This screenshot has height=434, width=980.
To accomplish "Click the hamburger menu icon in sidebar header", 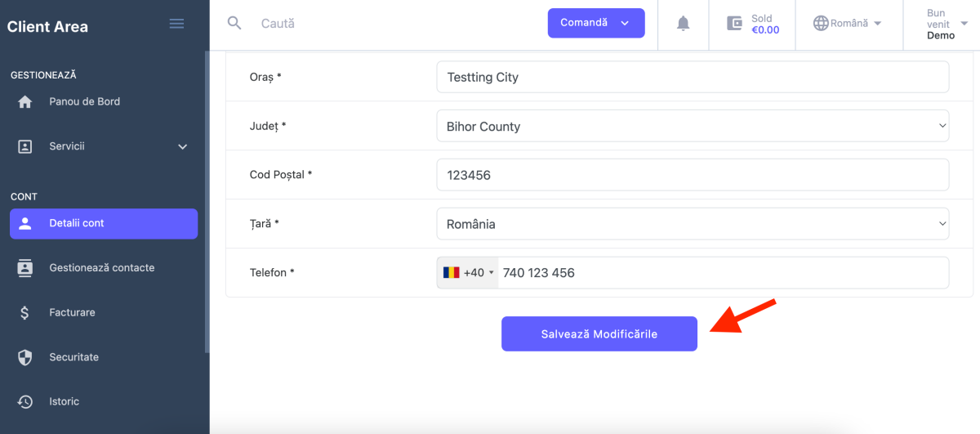I will (x=176, y=24).
